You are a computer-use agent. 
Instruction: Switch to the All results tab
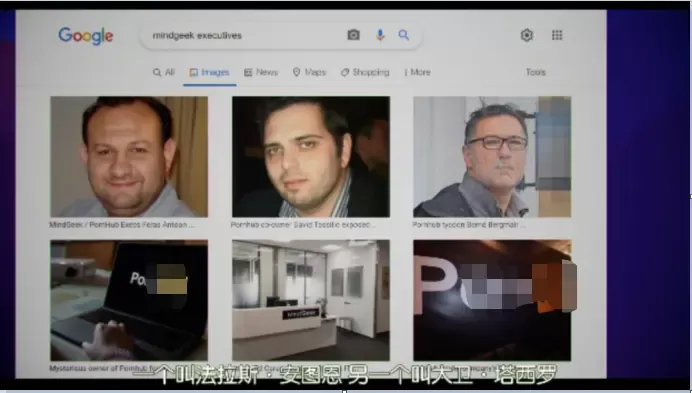pyautogui.click(x=164, y=72)
